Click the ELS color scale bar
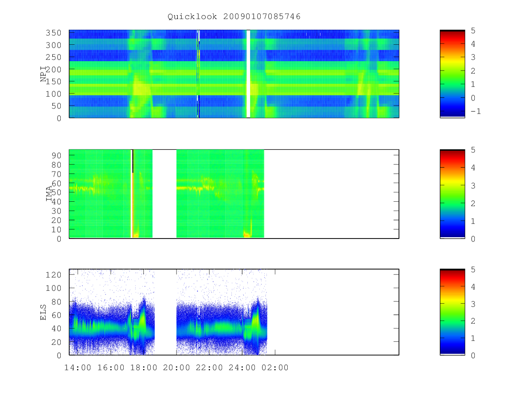The width and height of the screenshot is (532, 399). (452, 312)
